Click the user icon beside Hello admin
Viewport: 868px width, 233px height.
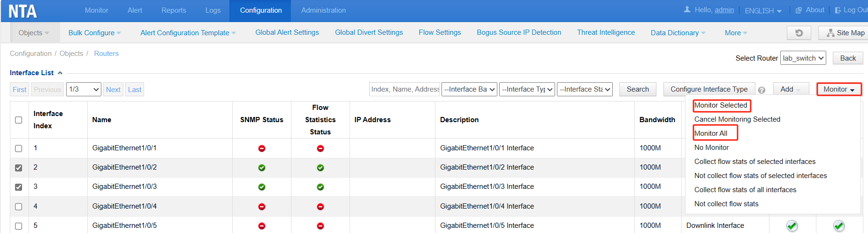[687, 9]
